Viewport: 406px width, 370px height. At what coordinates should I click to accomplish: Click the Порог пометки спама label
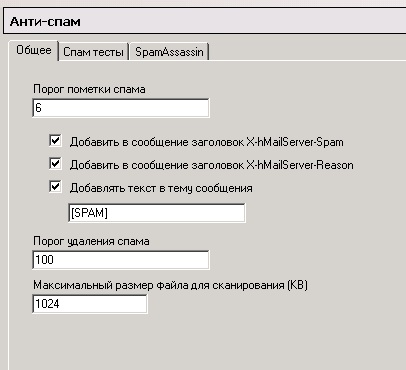coord(89,89)
